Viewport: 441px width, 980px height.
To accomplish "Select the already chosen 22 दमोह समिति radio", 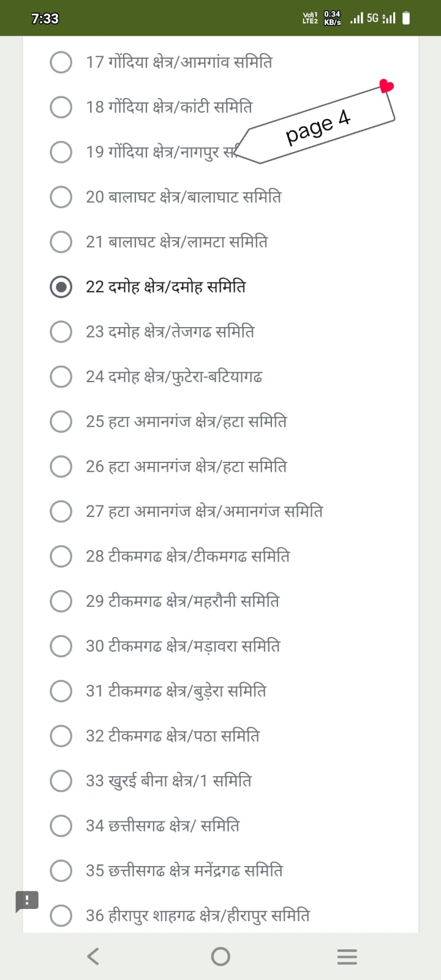I will point(61,287).
